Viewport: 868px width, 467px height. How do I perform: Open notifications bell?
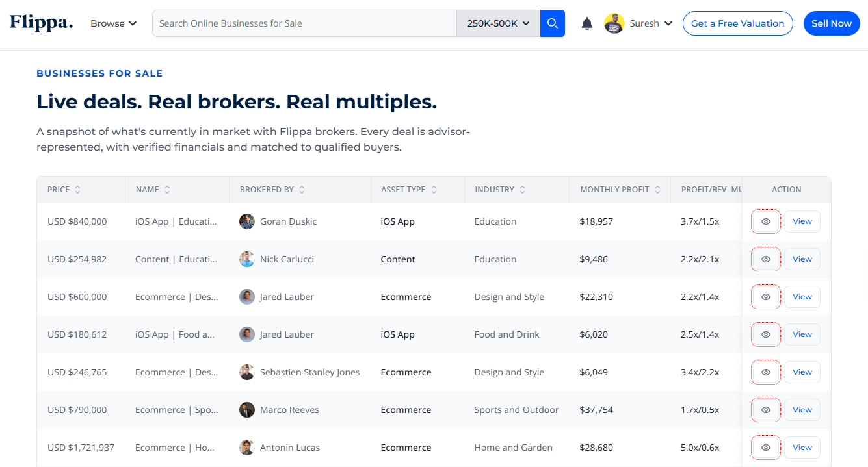[587, 23]
